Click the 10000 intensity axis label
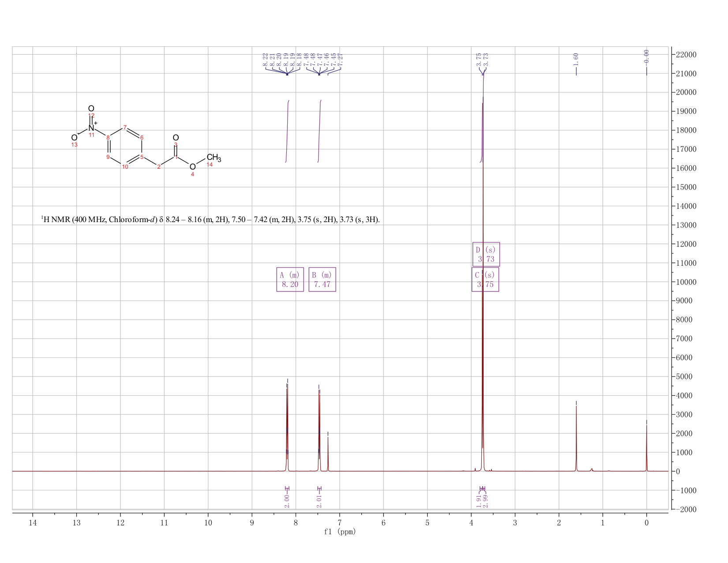The width and height of the screenshot is (728, 563). [686, 282]
